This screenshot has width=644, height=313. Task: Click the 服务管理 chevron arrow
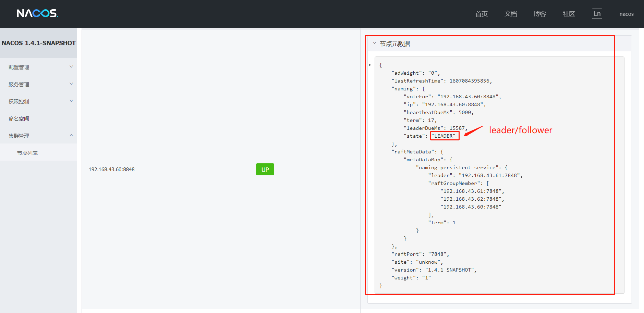pyautogui.click(x=71, y=84)
